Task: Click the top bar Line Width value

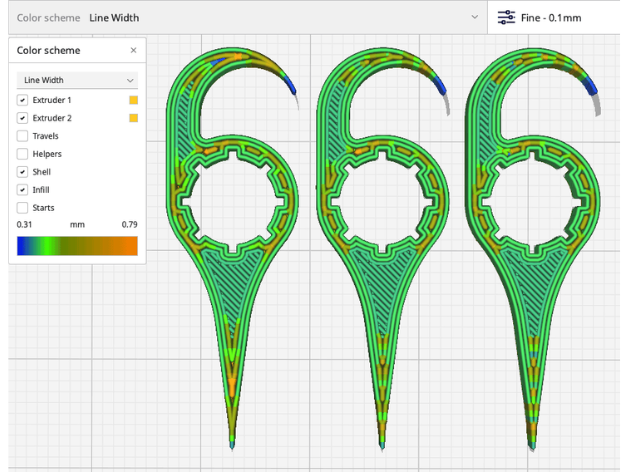Action: tap(114, 18)
